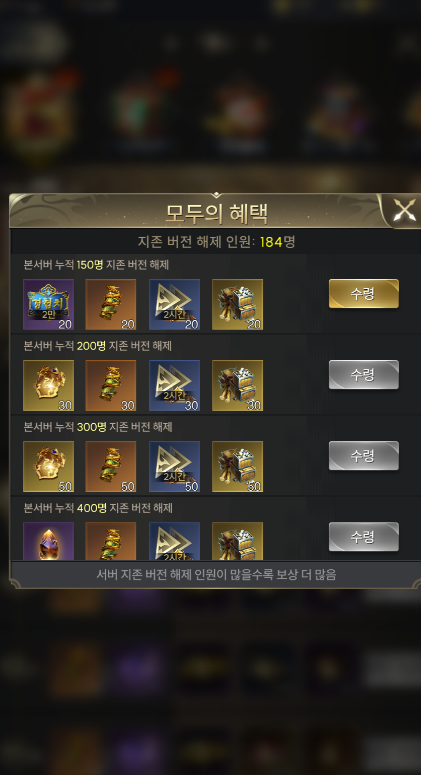Screen dimensions: 421x775
Task: Click the 모두의 혜택 title banner
Action: 216,212
